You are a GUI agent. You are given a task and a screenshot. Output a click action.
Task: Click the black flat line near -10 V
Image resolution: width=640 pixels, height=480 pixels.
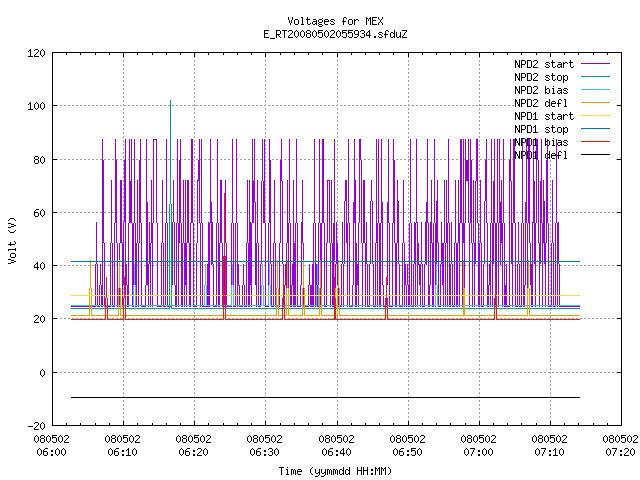click(325, 397)
